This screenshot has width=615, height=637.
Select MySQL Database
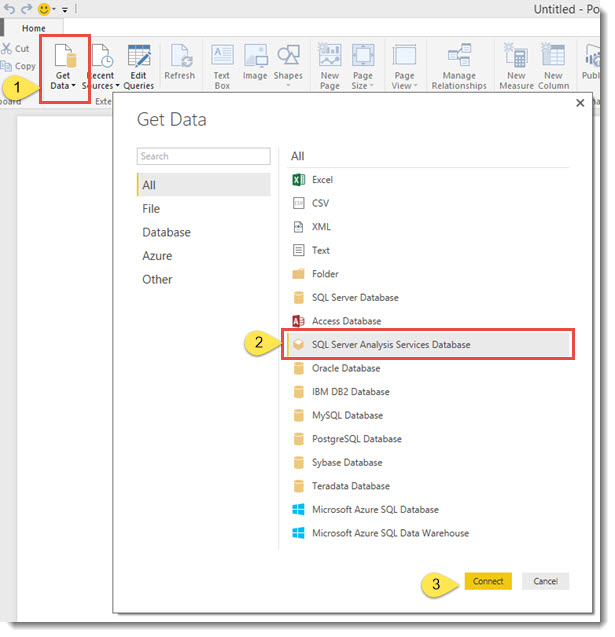tap(429, 415)
